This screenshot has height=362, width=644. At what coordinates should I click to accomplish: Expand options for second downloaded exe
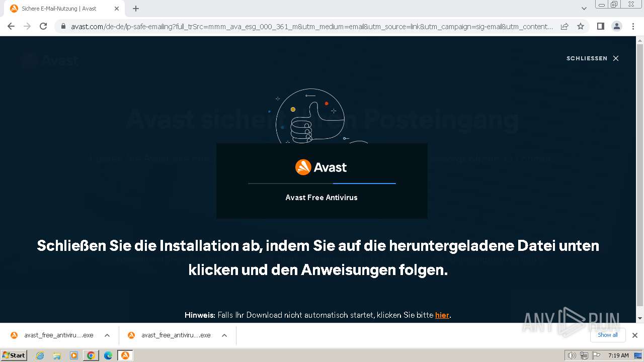click(224, 335)
